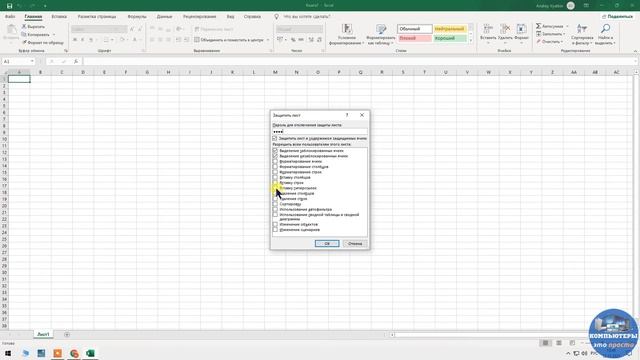Expand the AutoSum (Автосумма) dropdown arrow
Viewport: 640px width, 360px height.
click(567, 26)
